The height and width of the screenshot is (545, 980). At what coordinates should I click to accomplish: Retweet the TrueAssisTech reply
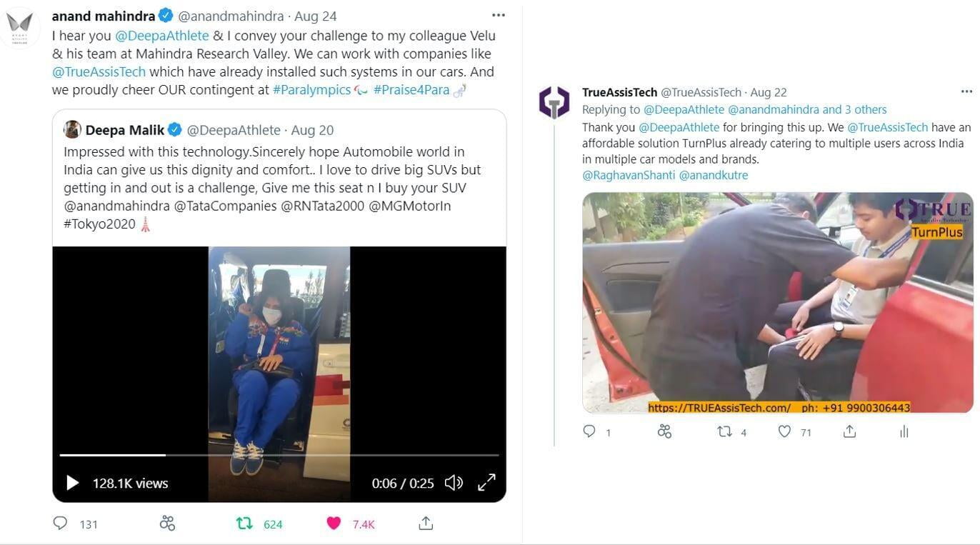point(724,431)
